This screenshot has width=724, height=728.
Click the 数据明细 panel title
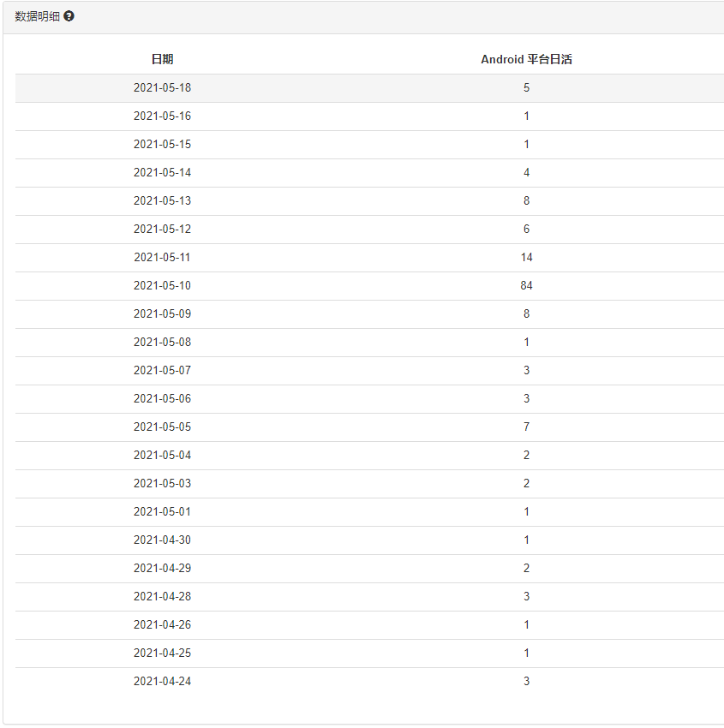37,16
